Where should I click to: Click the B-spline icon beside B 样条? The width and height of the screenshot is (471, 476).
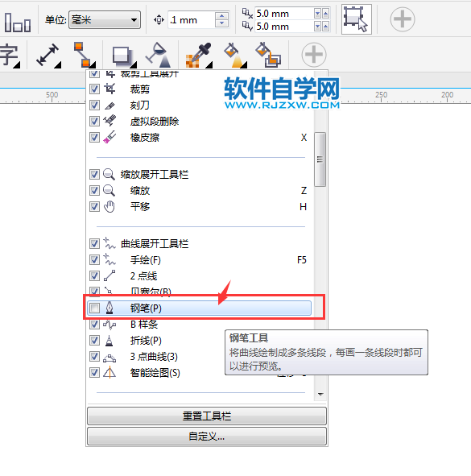[x=109, y=325]
